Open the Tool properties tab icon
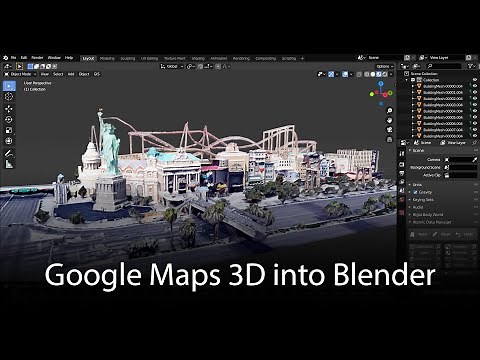 (x=402, y=154)
